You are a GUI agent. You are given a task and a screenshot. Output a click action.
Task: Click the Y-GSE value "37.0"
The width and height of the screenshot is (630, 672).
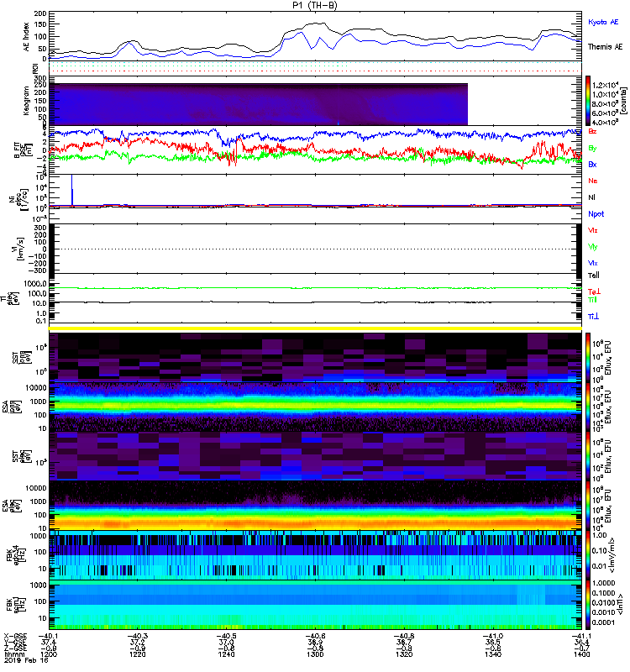coord(226,642)
